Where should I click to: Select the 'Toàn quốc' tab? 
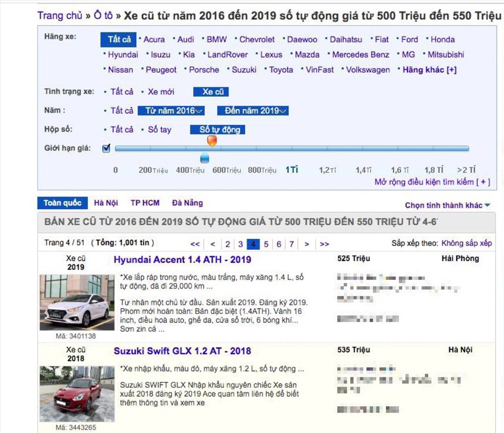(x=62, y=203)
